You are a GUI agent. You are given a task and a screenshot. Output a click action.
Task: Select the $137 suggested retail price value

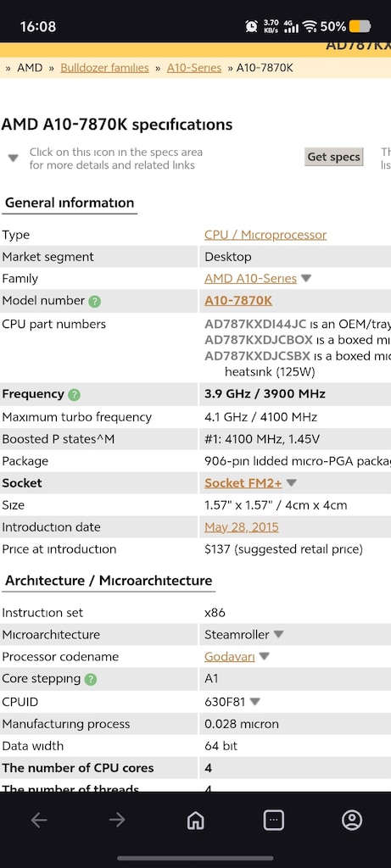coord(283,549)
